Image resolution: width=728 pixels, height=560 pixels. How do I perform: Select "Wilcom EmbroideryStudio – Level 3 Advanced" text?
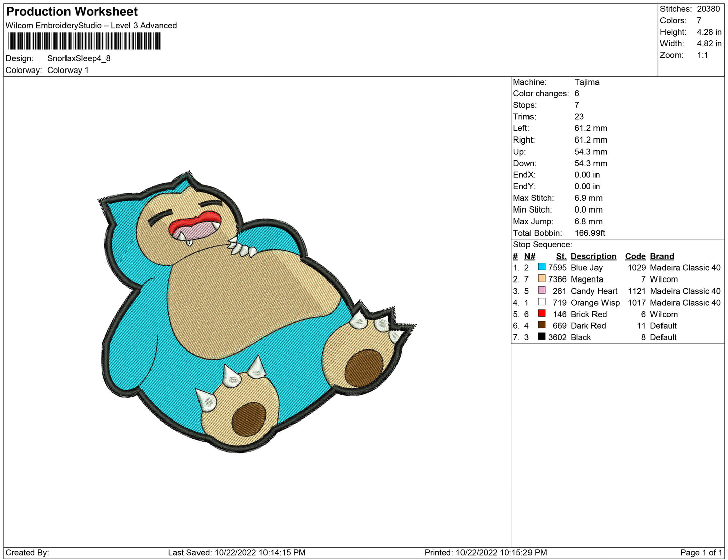(91, 25)
